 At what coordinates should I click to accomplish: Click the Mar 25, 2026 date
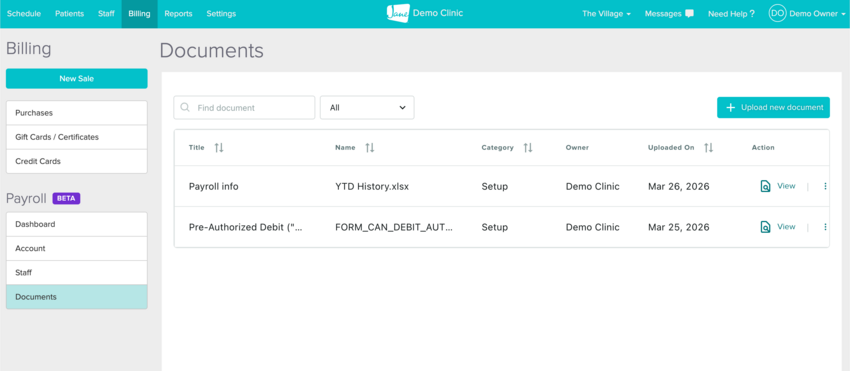[x=679, y=227]
